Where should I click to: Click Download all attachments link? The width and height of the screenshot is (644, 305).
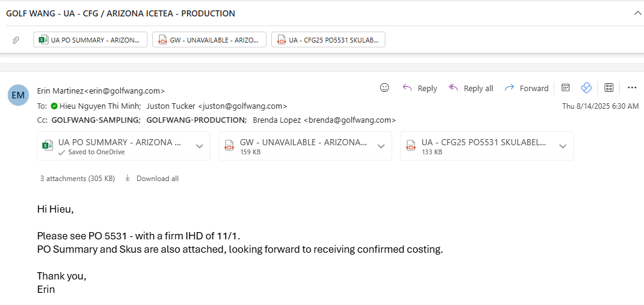[x=157, y=179]
